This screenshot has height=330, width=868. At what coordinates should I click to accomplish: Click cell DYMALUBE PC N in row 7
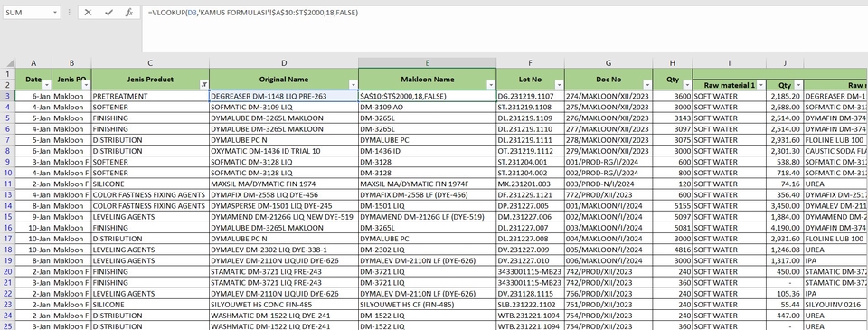point(283,140)
